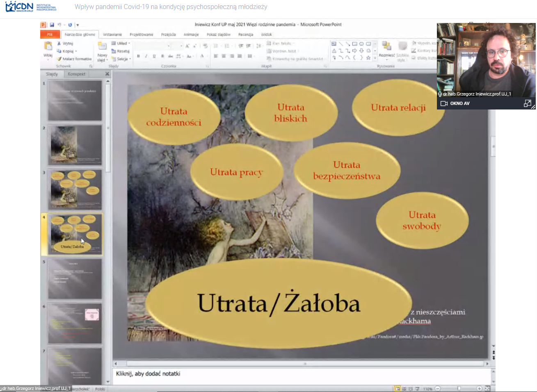This screenshot has width=537, height=392.
Task: Open the font size combo box
Action: pos(177,46)
